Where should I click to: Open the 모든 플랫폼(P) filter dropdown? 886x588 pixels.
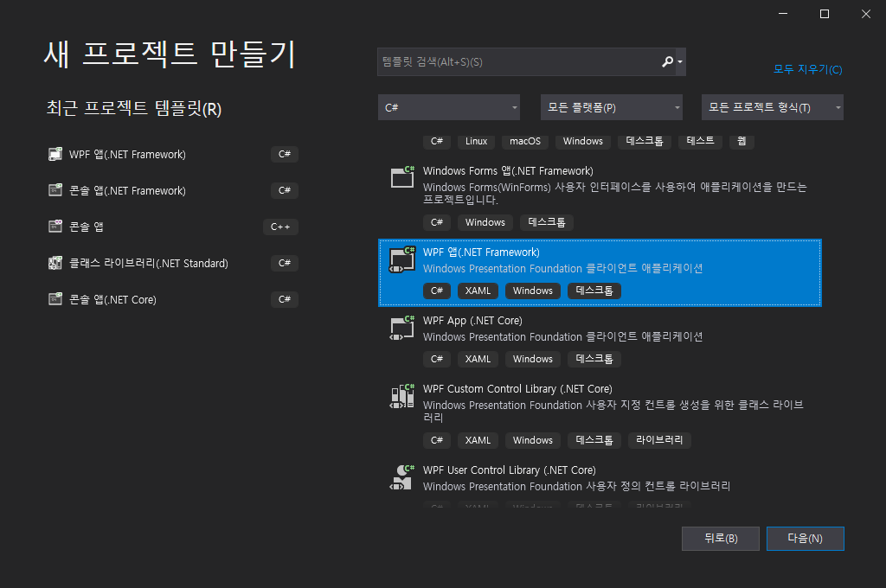(612, 107)
